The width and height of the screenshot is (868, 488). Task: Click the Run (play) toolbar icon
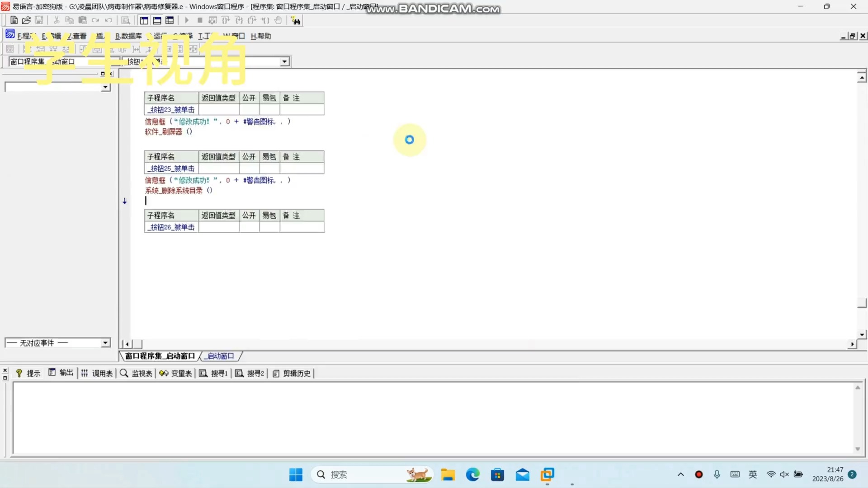[x=187, y=20]
